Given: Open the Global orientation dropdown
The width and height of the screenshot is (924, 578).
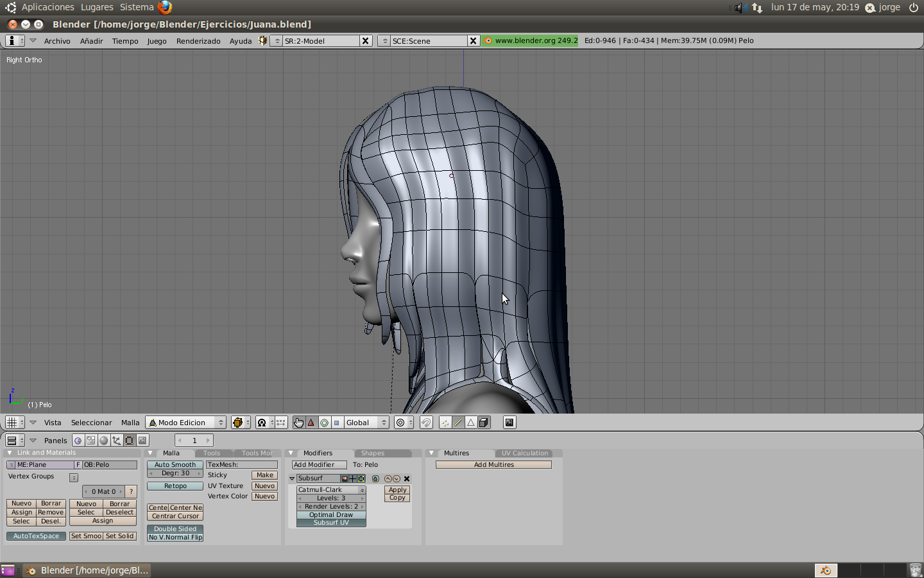Looking at the screenshot, I should [366, 423].
